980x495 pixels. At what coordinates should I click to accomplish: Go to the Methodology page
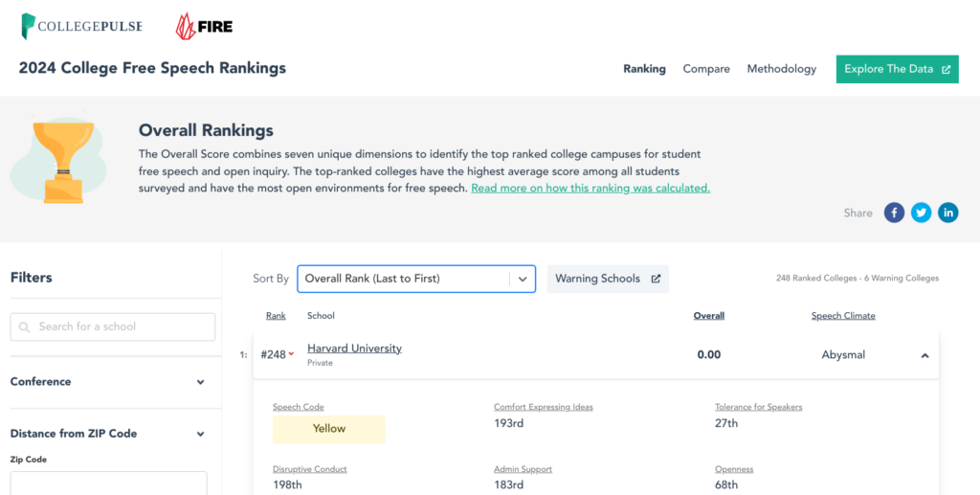[782, 69]
